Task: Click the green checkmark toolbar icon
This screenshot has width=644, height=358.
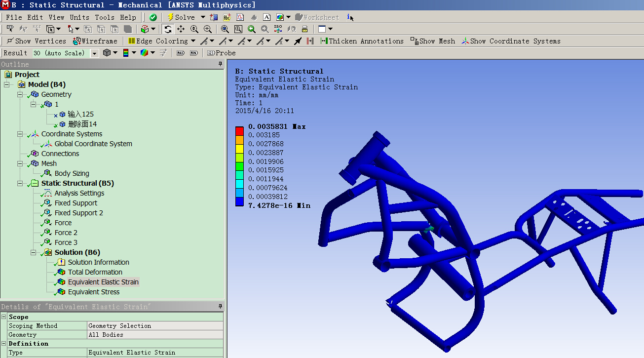Action: click(153, 17)
